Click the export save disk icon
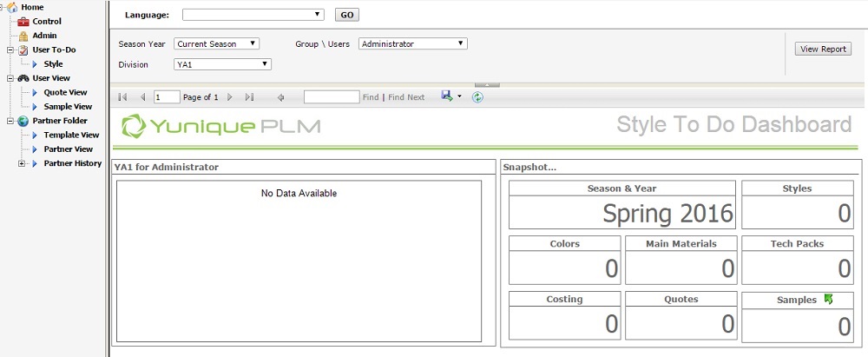 pos(447,96)
